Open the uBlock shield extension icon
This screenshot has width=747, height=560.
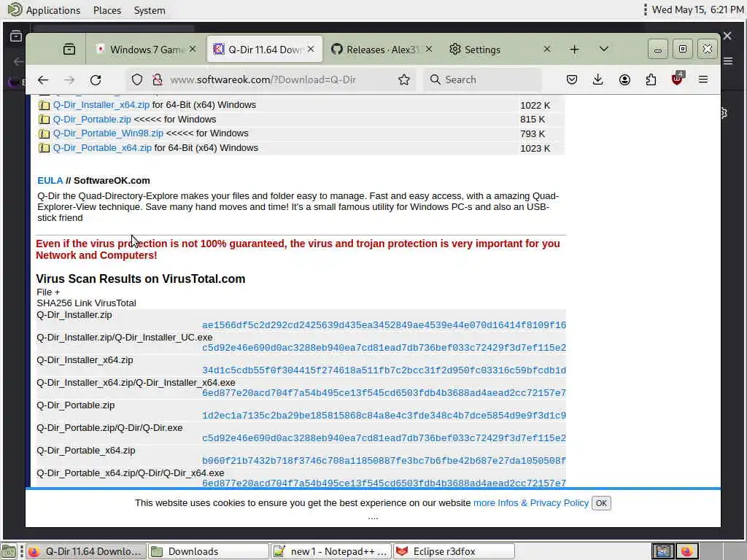tap(678, 79)
